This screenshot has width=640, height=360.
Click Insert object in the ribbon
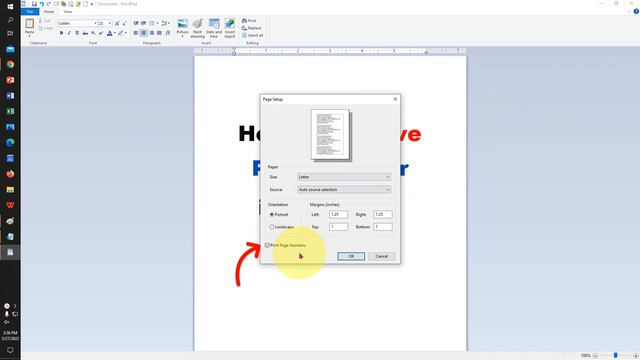click(x=230, y=28)
